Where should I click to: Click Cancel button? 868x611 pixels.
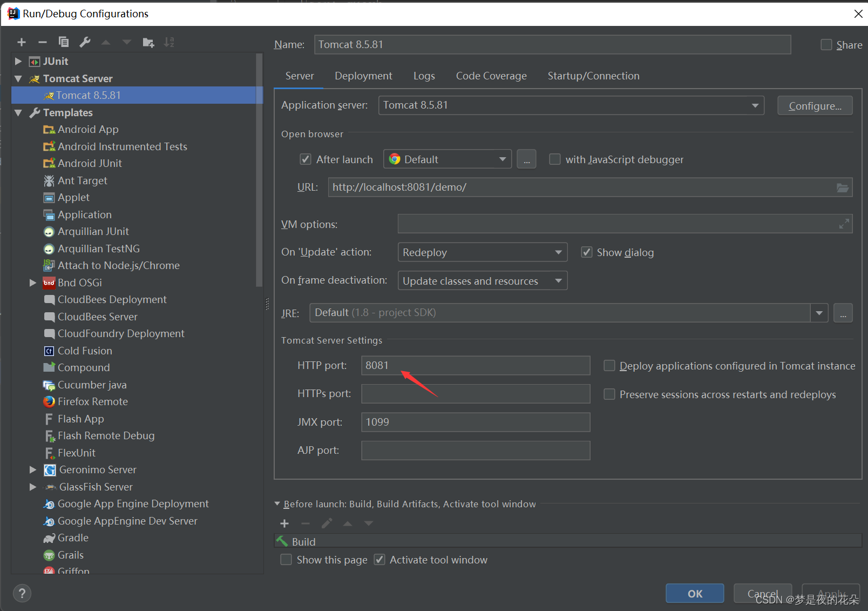pyautogui.click(x=763, y=594)
